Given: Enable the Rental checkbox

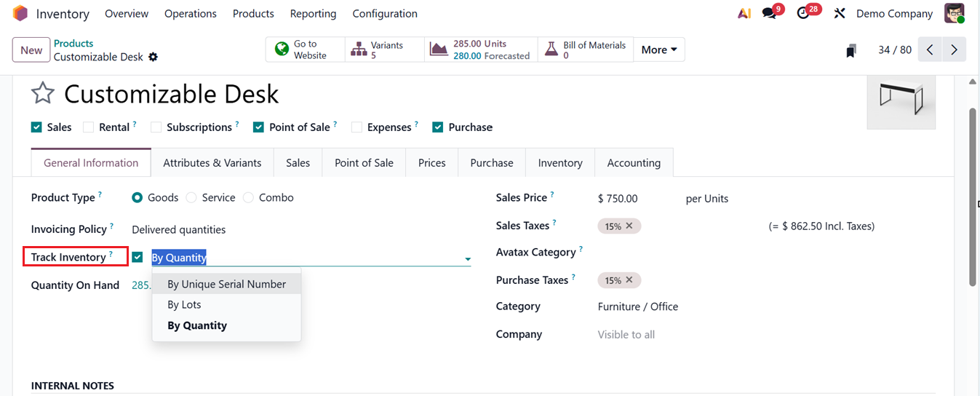Looking at the screenshot, I should 89,127.
